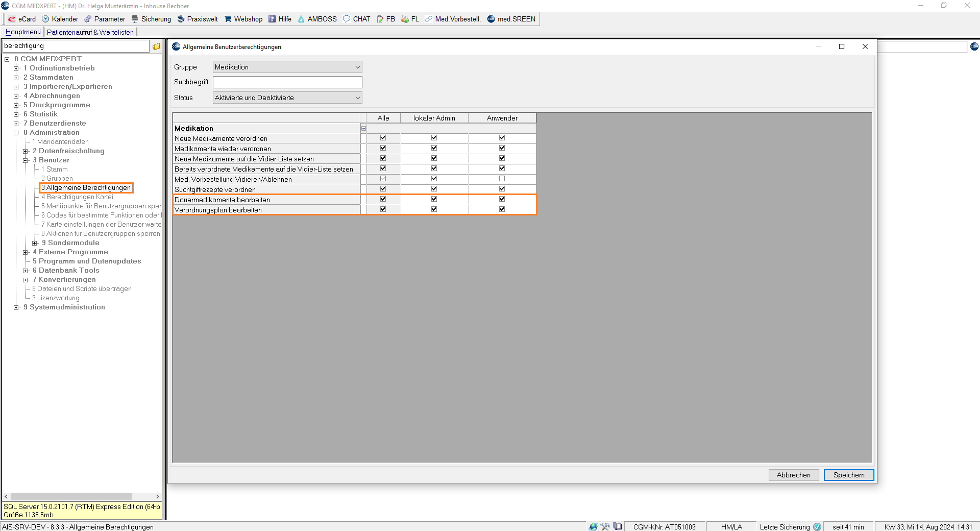Select 9 Lizenzwartung tree item
This screenshot has height=531, width=980.
[x=56, y=298]
